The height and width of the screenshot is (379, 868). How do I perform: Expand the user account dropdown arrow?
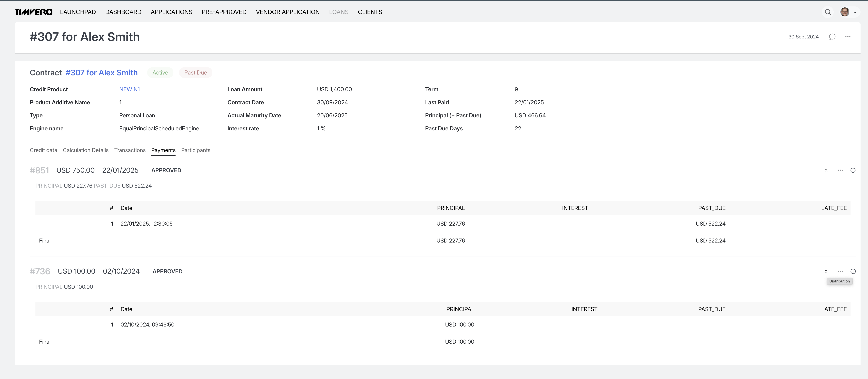(854, 13)
